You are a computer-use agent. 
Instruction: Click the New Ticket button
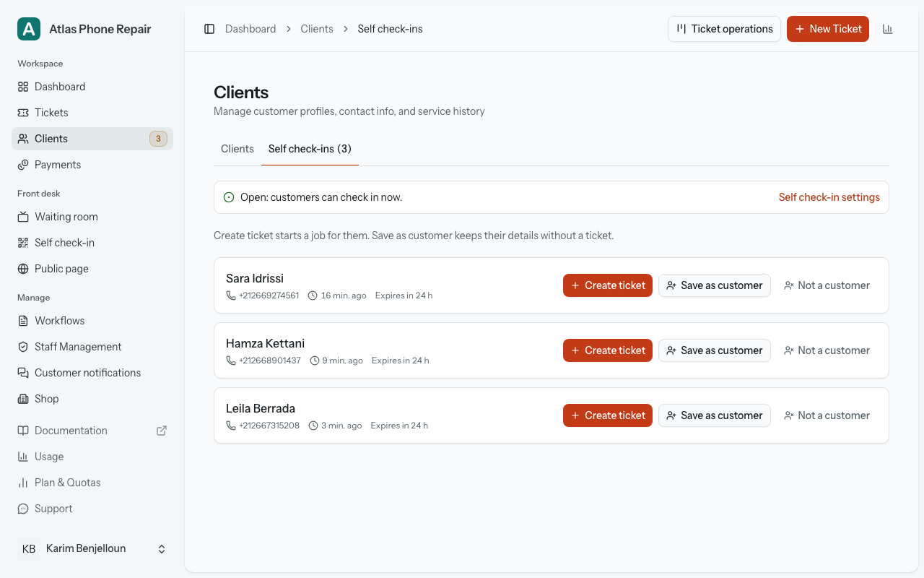[x=828, y=29]
